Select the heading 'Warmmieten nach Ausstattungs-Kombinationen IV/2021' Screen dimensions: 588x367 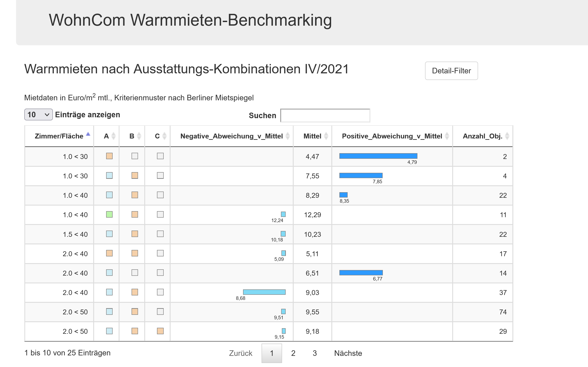click(x=186, y=69)
